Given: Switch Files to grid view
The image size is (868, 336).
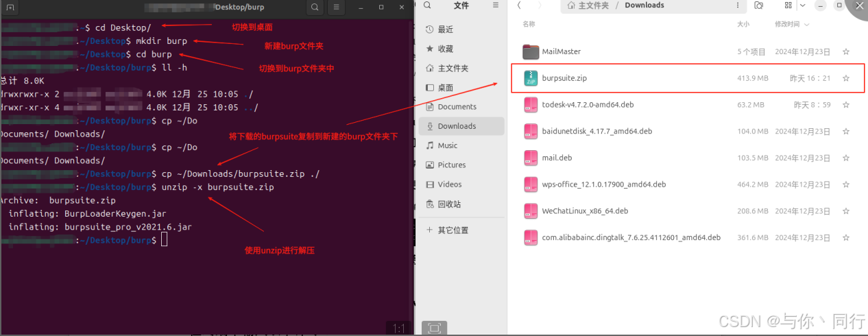Looking at the screenshot, I should [787, 5].
